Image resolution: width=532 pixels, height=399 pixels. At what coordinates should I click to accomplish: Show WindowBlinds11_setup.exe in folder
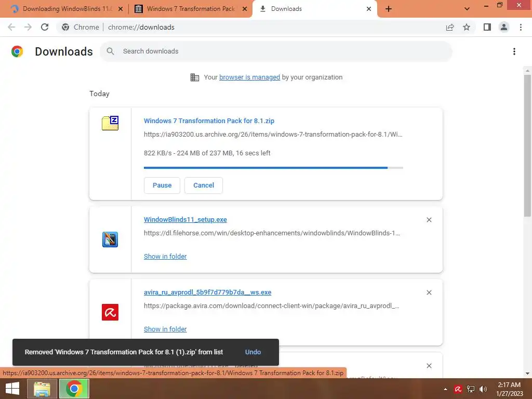165,257
